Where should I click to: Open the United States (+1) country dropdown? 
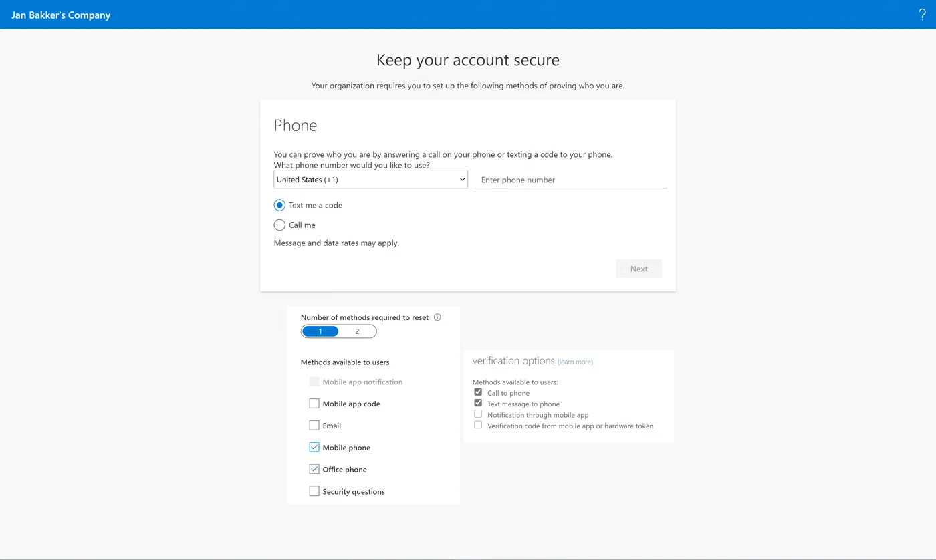click(x=370, y=179)
